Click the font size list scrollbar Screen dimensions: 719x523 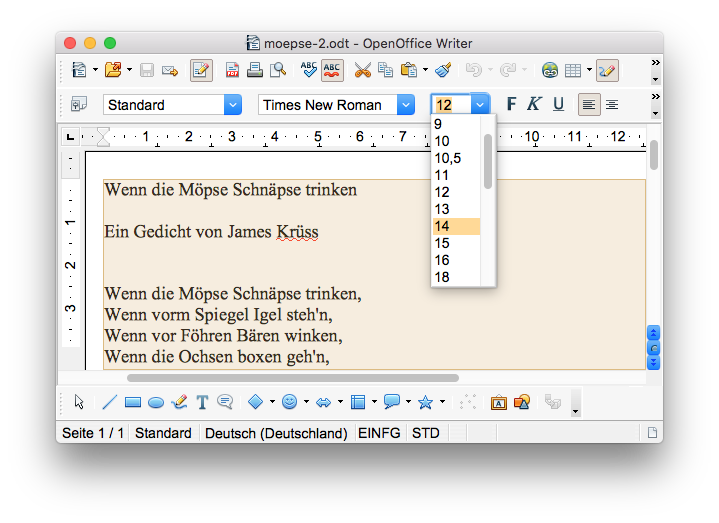coord(488,161)
